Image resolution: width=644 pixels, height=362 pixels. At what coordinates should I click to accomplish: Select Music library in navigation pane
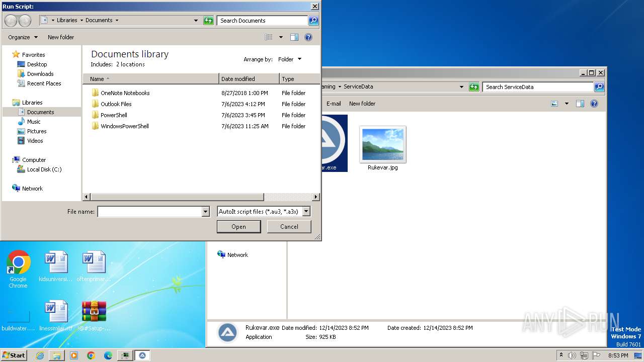click(x=34, y=122)
